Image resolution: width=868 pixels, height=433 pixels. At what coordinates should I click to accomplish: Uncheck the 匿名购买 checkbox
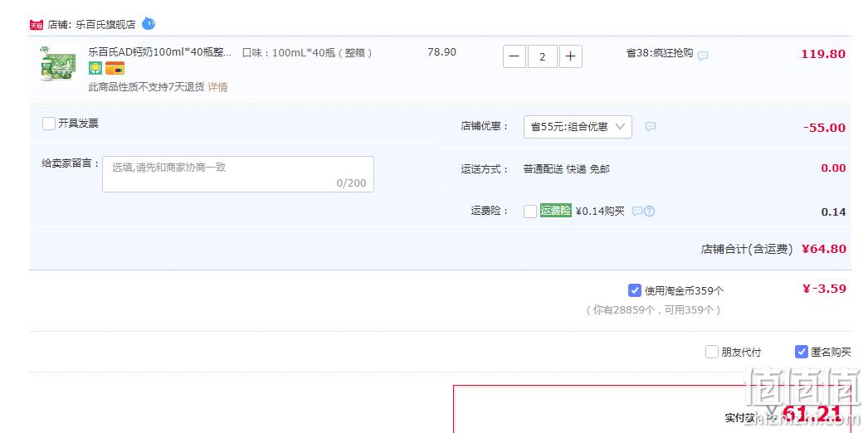801,352
